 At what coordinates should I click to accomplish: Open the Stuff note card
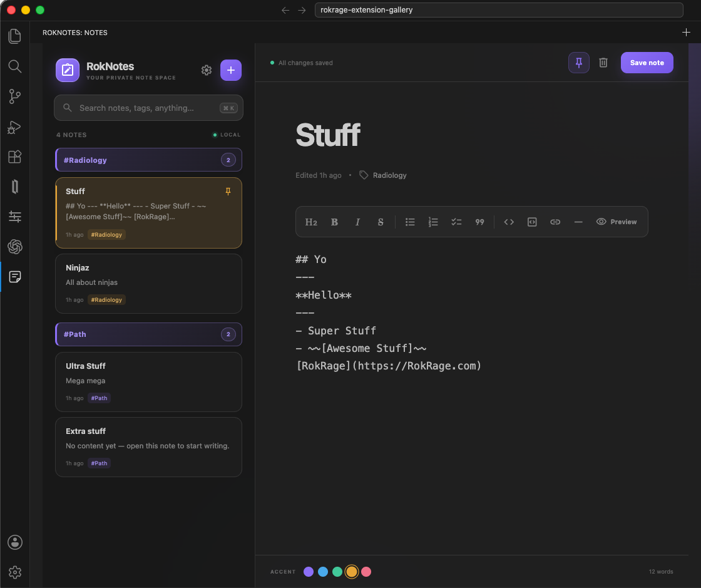[x=148, y=213]
